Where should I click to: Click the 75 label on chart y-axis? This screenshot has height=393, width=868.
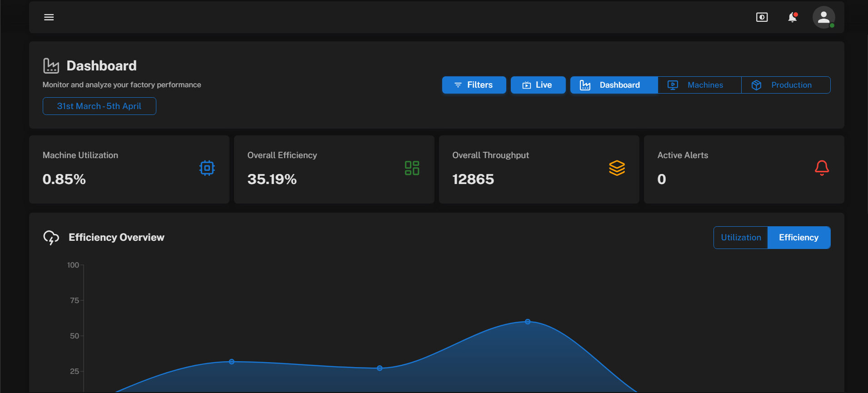(75, 300)
